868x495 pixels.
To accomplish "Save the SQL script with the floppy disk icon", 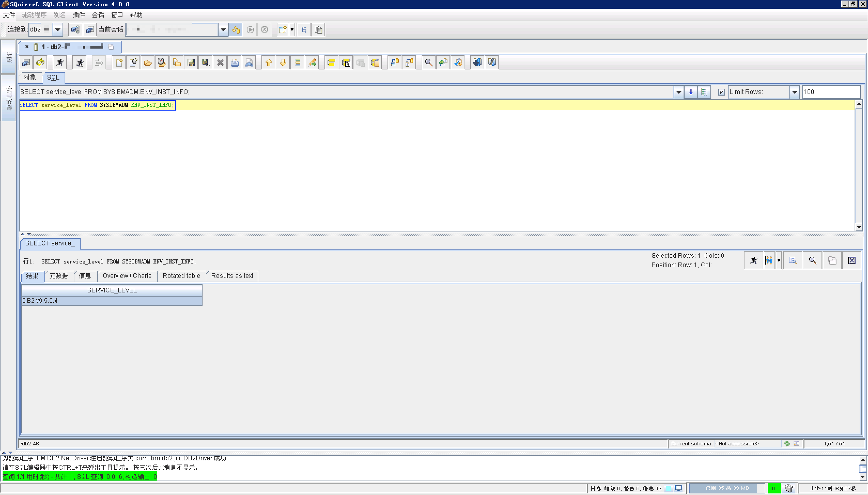I will click(191, 62).
